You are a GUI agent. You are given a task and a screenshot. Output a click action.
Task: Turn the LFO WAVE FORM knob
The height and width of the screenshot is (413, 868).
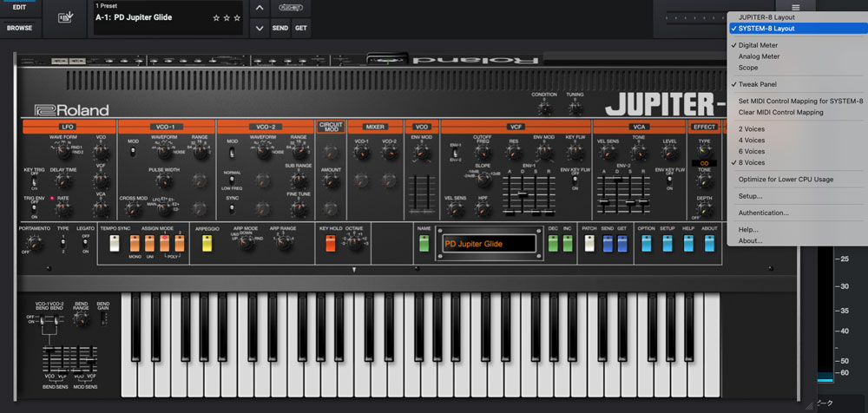click(x=63, y=150)
